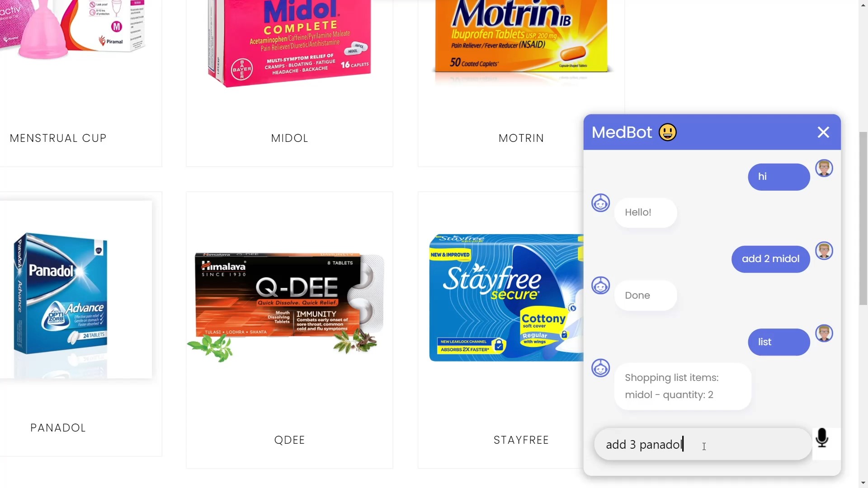This screenshot has height=488, width=868.
Task: Click user avatar beside 'hi' message
Action: click(x=824, y=168)
